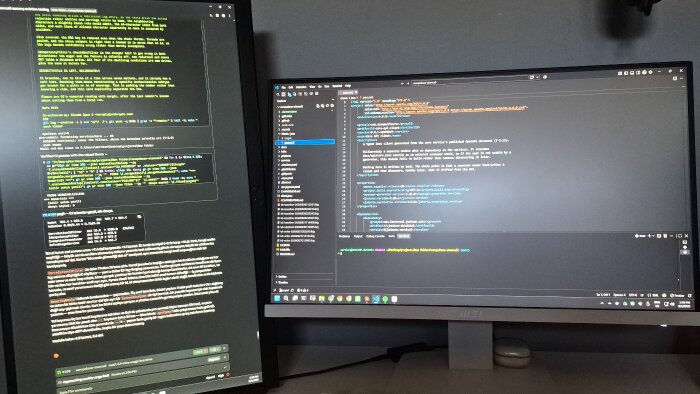This screenshot has width=700, height=394.
Task: Open the Terminal menu in the menu bar
Action: click(337, 86)
